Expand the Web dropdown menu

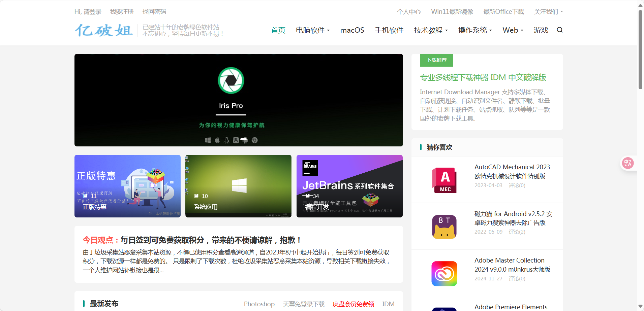click(x=513, y=30)
